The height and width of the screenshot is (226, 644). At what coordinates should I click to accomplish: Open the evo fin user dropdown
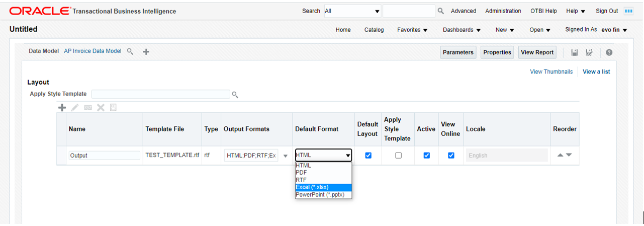[x=614, y=30]
